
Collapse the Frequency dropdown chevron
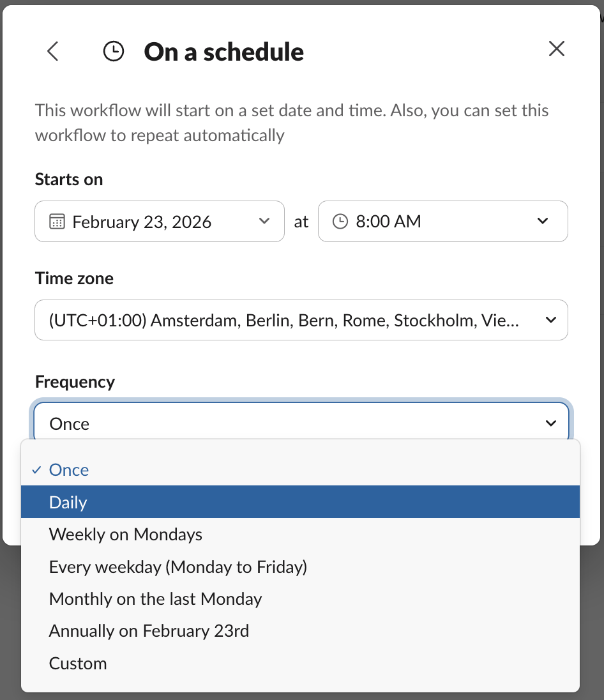(551, 423)
